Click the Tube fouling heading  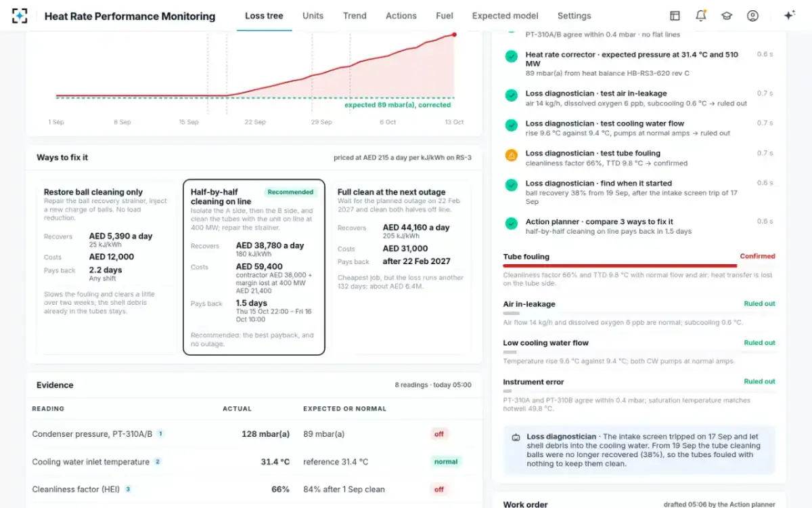pyautogui.click(x=526, y=257)
